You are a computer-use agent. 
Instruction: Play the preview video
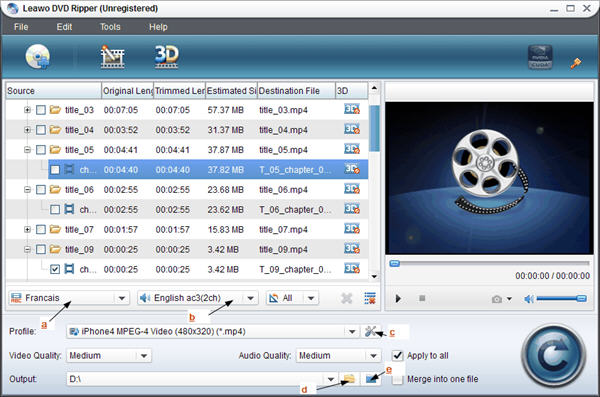point(398,298)
